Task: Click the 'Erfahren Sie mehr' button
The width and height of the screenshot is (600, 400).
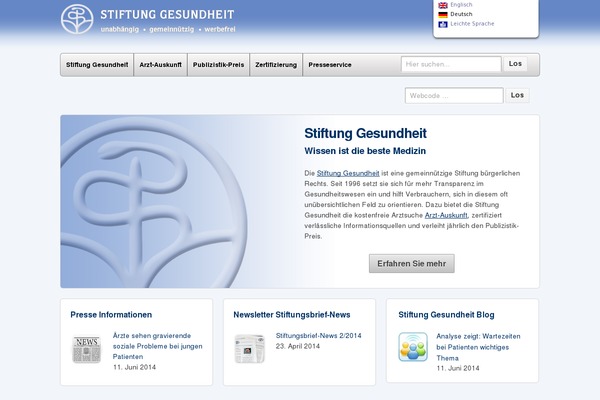Action: coord(411,263)
